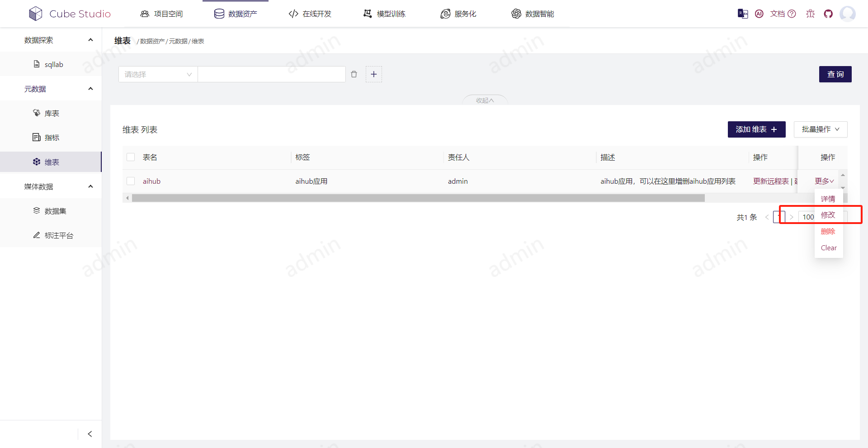868x448 pixels.
Task: Click the 添加 维表 button
Action: point(756,129)
